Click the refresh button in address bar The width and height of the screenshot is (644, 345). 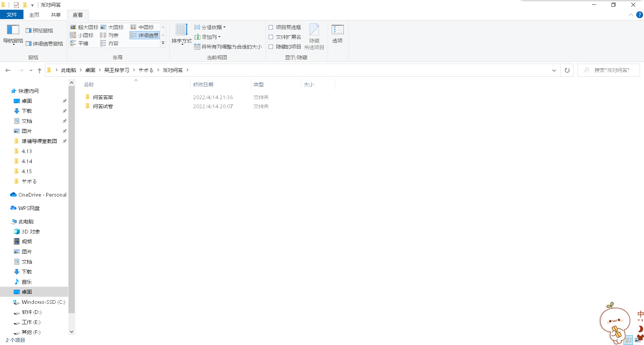[567, 70]
